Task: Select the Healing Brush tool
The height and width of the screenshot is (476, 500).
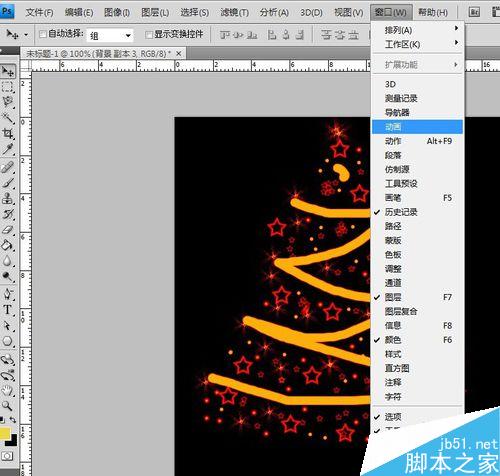Action: coord(7,167)
